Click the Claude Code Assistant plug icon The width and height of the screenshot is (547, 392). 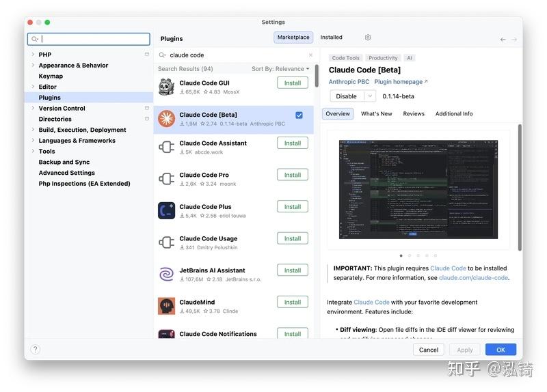[x=166, y=147]
